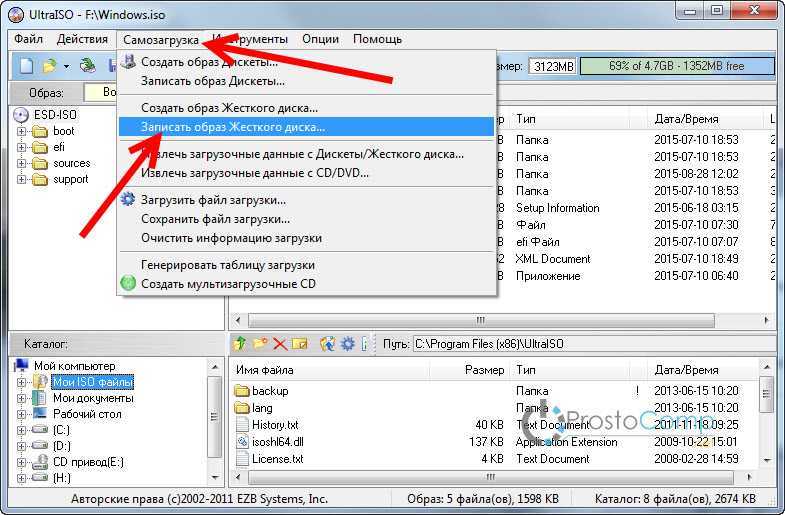Expand the sources folder node
Image resolution: width=785 pixels, height=515 pixels.
pos(21,163)
